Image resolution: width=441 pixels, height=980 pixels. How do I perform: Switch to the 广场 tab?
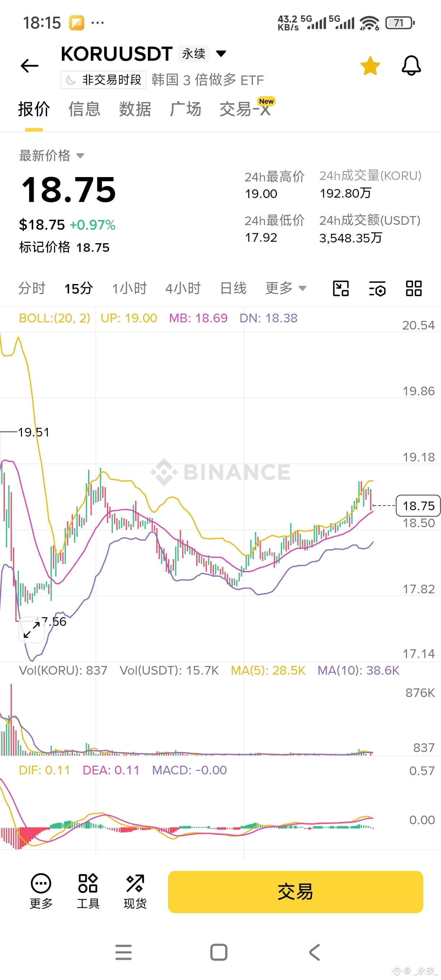(x=186, y=109)
